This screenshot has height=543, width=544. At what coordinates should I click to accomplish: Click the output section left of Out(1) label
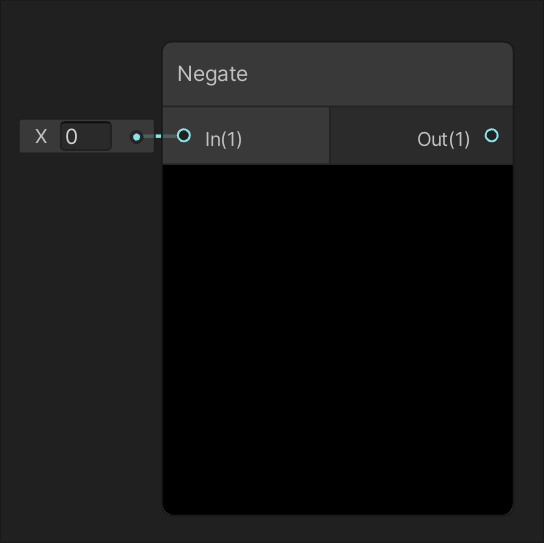click(371, 135)
